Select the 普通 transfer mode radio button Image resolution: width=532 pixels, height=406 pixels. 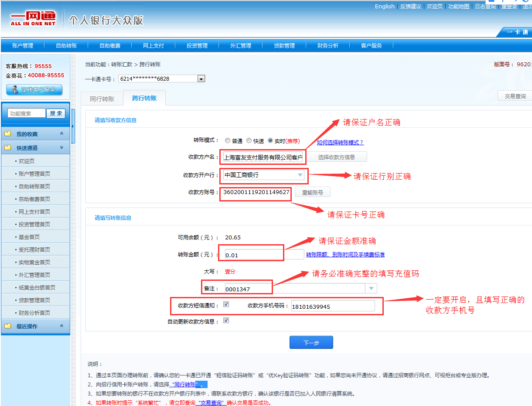point(228,141)
